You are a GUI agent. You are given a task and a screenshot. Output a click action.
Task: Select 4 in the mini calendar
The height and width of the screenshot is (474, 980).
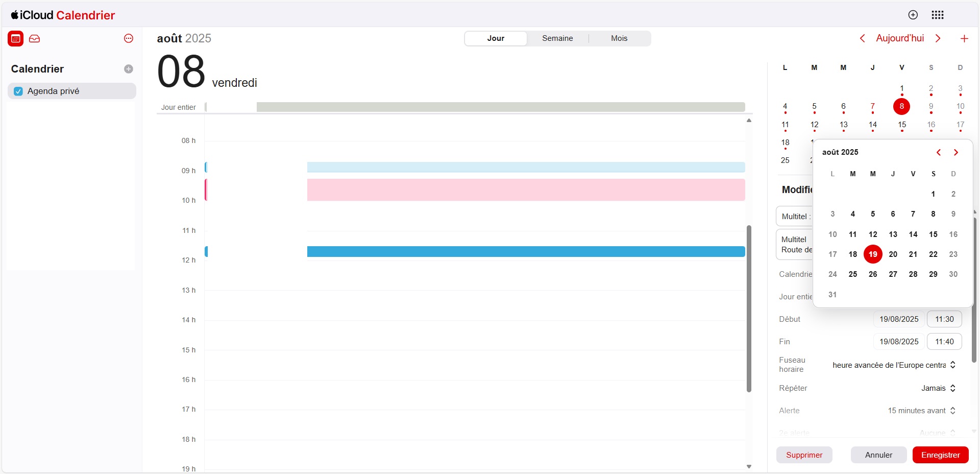pos(785,106)
